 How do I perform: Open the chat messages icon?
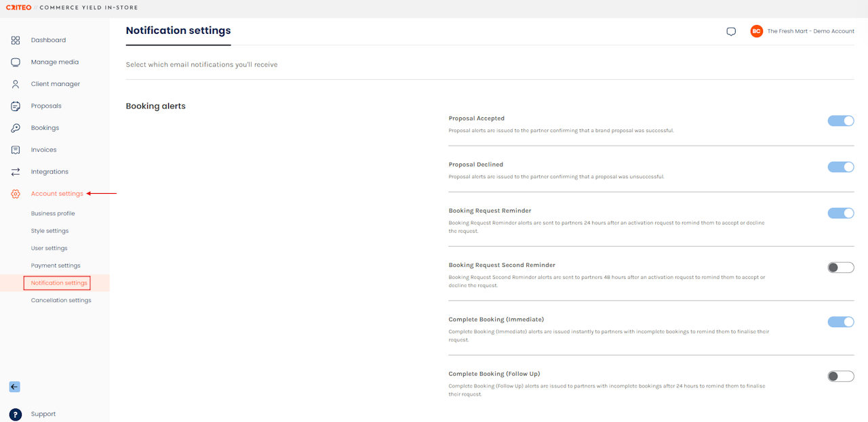tap(731, 32)
